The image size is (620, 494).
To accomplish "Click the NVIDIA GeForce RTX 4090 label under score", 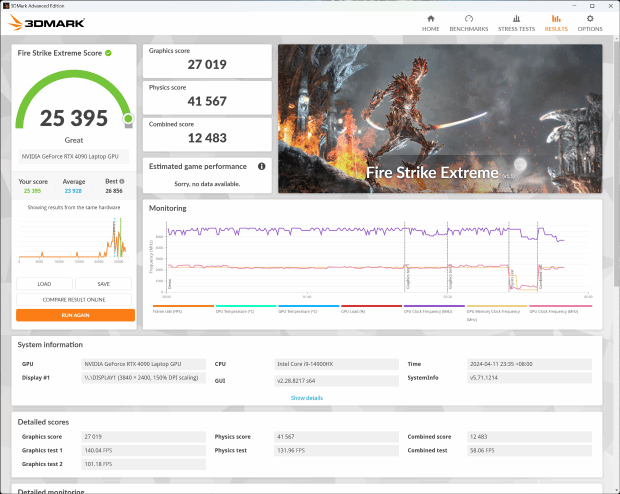I will point(74,157).
